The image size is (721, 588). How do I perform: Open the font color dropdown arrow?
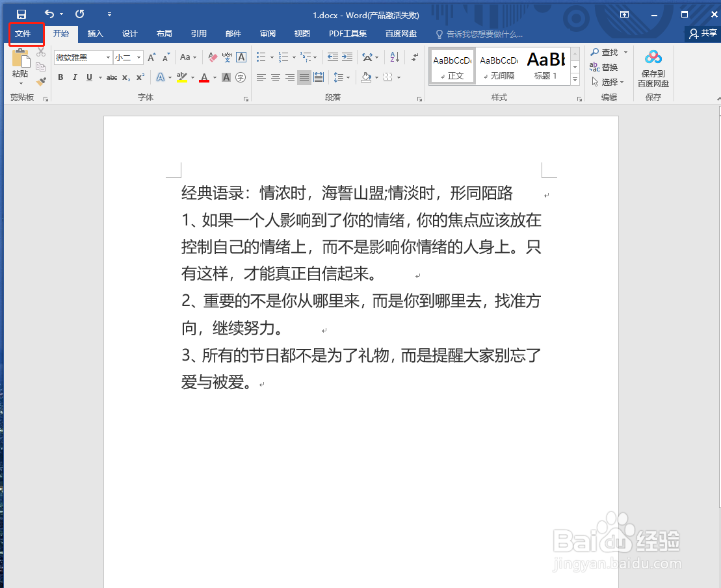coord(213,77)
